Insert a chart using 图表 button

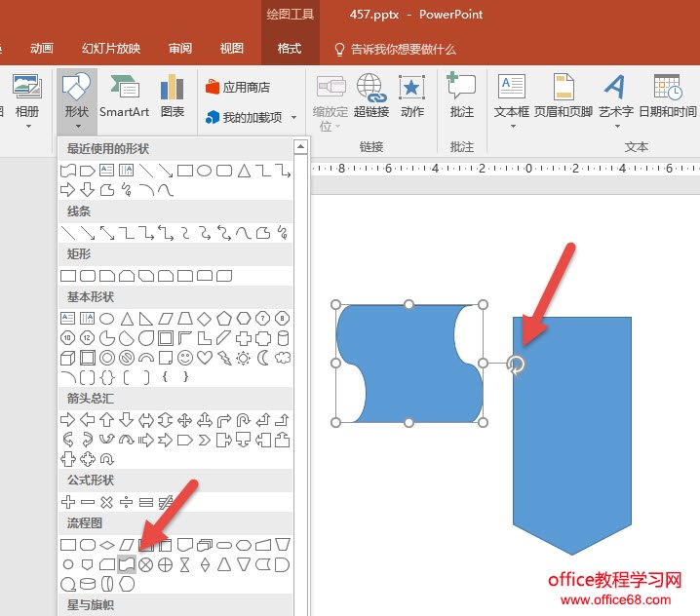[173, 97]
